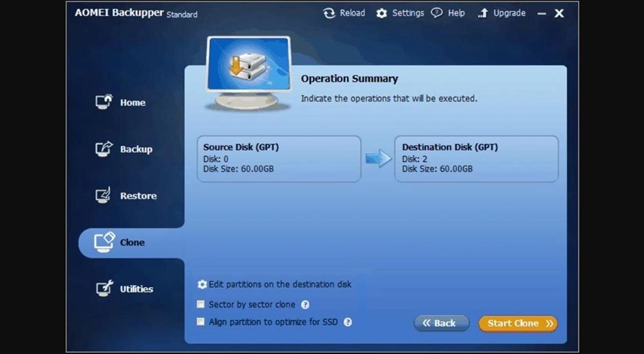Open the Home section label
The height and width of the screenshot is (354, 644).
133,103
